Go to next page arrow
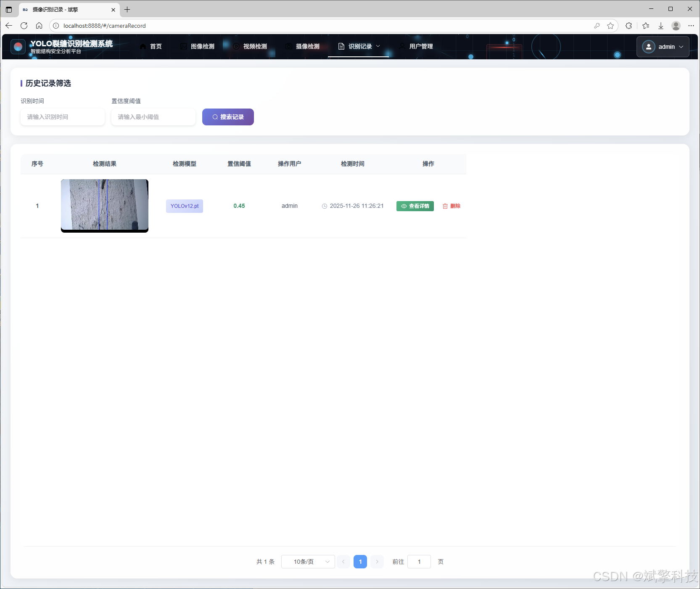 click(x=377, y=562)
